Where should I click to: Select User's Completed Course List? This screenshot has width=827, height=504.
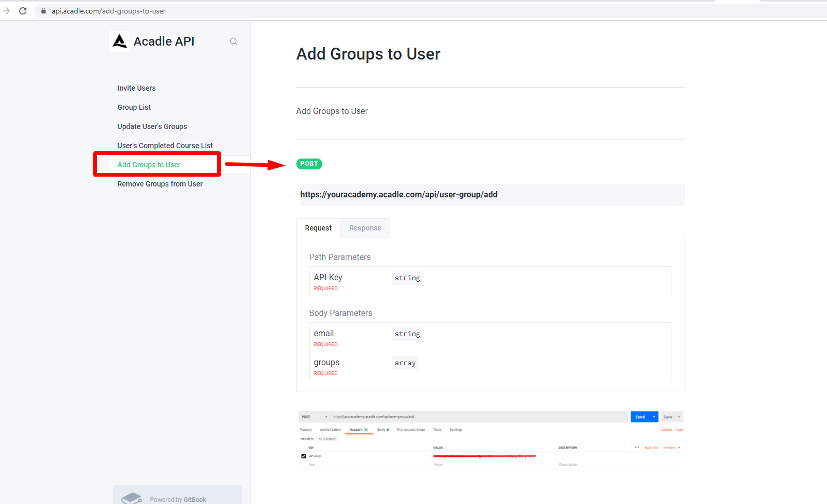click(x=165, y=146)
